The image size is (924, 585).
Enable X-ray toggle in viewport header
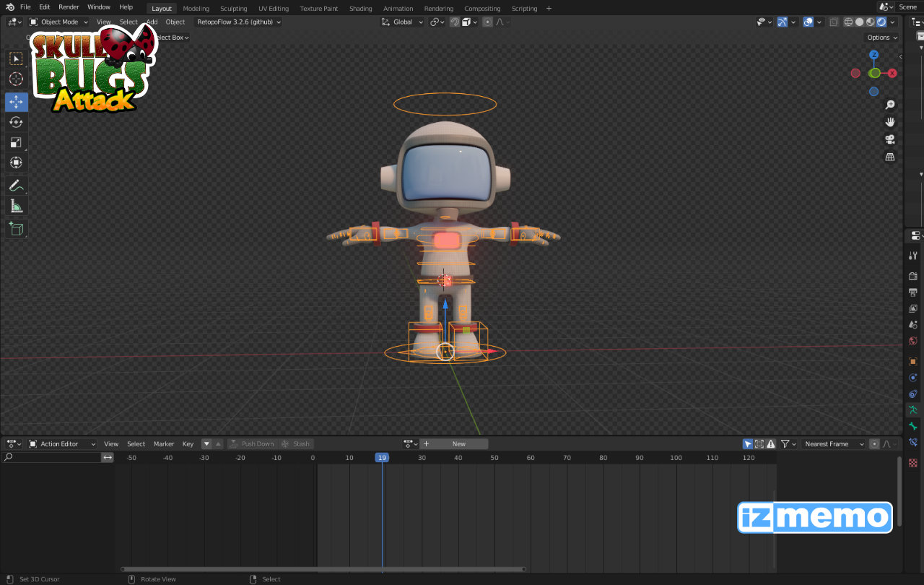pos(833,22)
